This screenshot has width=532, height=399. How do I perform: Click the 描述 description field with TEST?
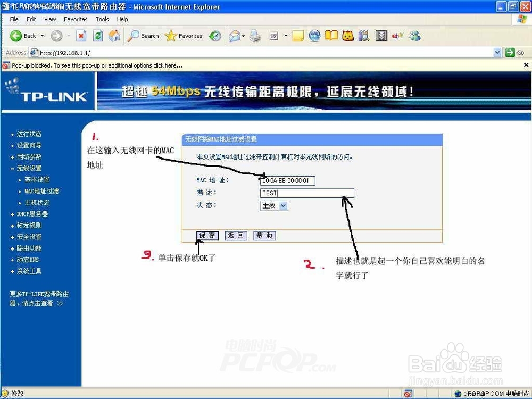tap(307, 193)
